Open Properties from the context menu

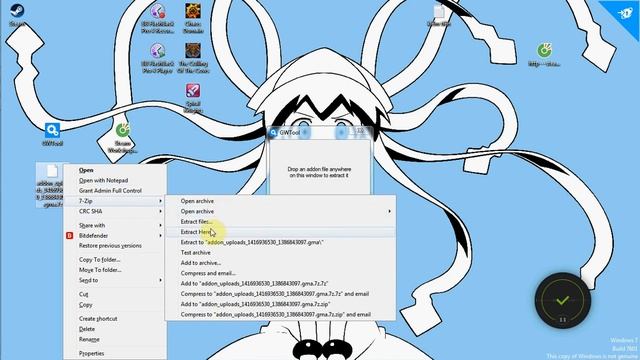[x=91, y=353]
